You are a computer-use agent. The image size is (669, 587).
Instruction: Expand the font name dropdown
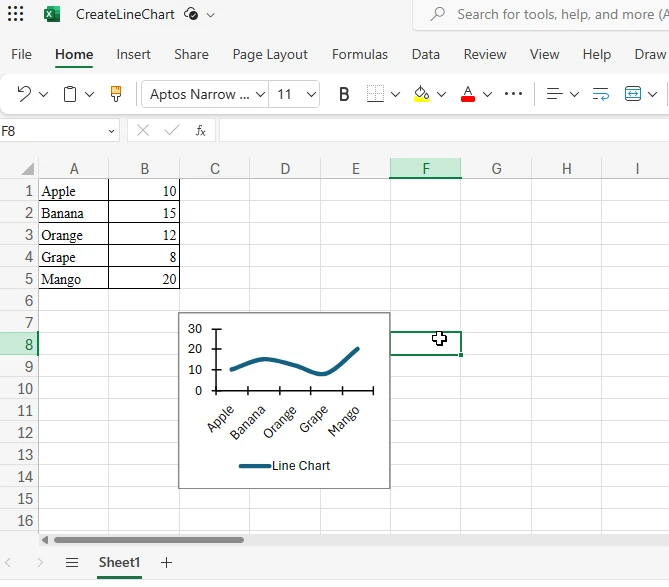(x=261, y=94)
